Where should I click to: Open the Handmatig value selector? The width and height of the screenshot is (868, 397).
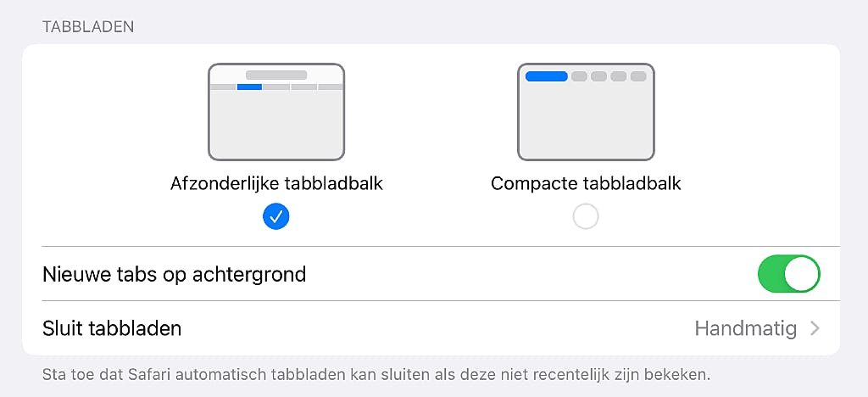(x=745, y=328)
